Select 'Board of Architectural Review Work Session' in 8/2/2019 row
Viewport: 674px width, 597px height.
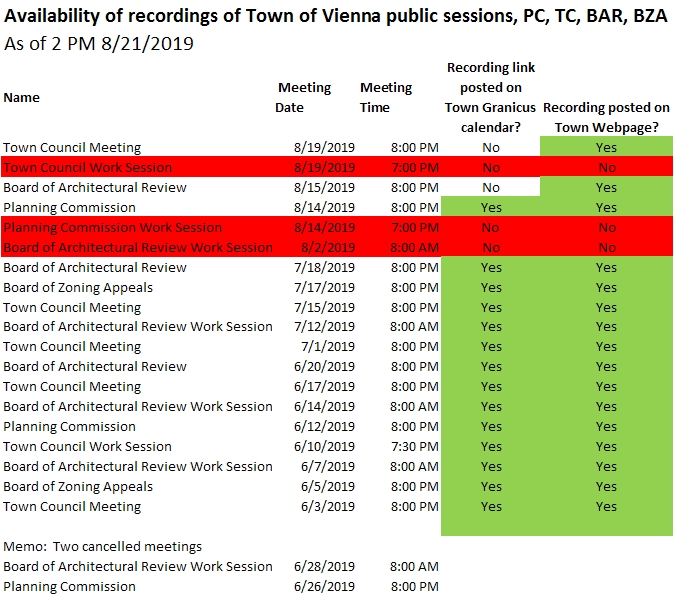(x=138, y=248)
